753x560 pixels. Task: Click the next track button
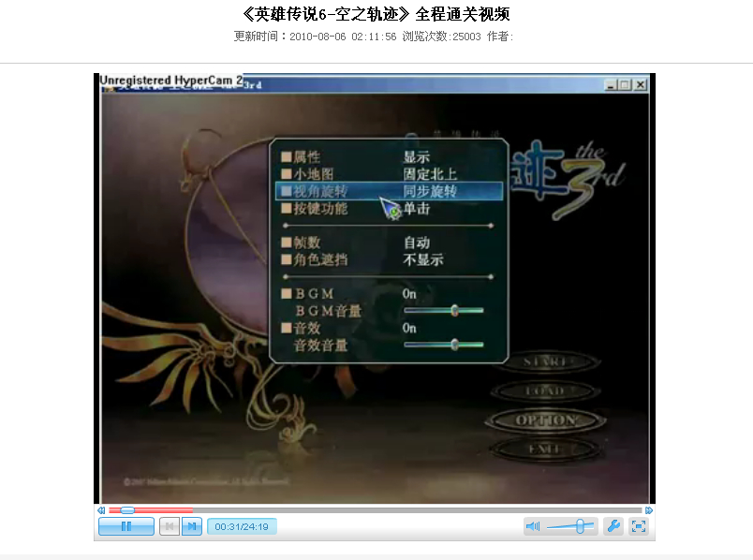[x=192, y=526]
